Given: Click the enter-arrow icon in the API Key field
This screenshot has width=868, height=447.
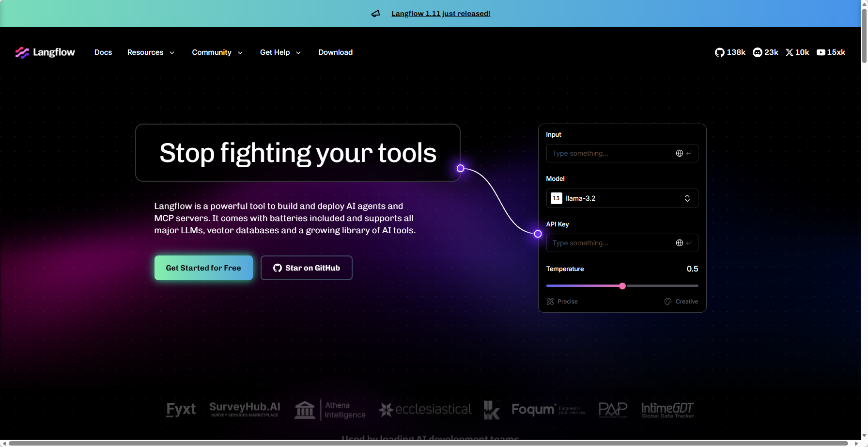Looking at the screenshot, I should coord(689,242).
